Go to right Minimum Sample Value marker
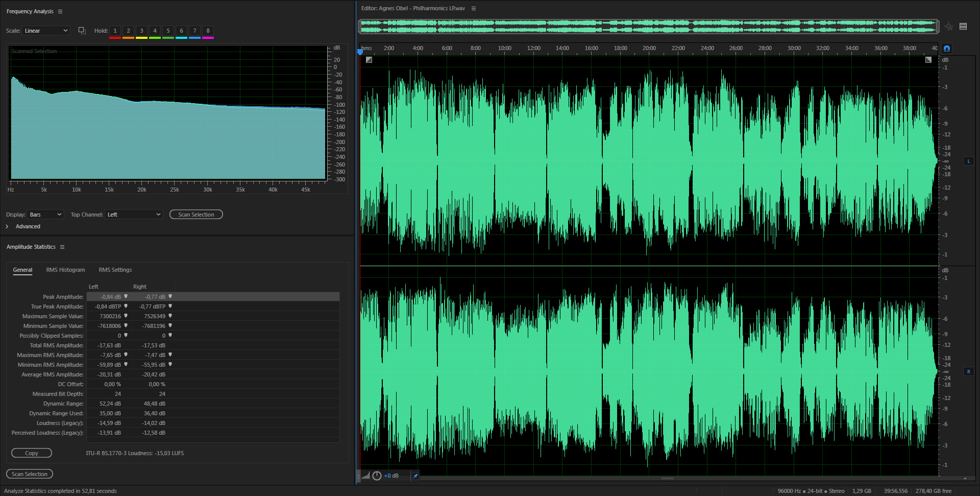 170,325
